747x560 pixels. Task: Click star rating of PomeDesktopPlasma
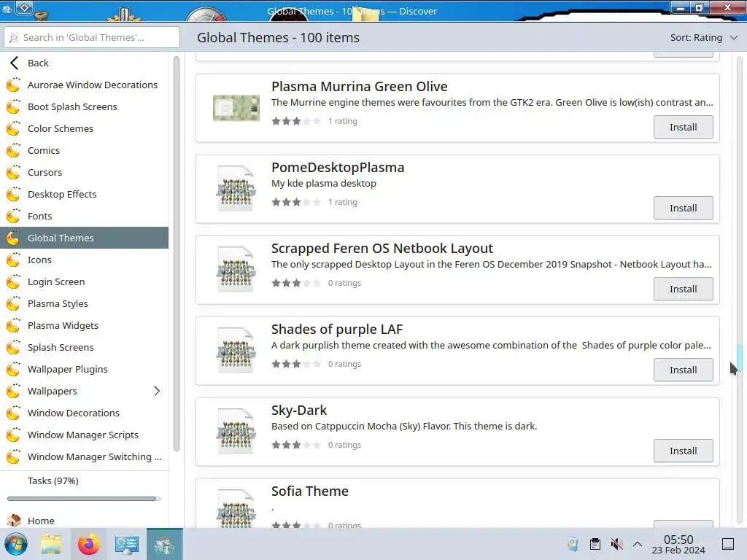296,202
